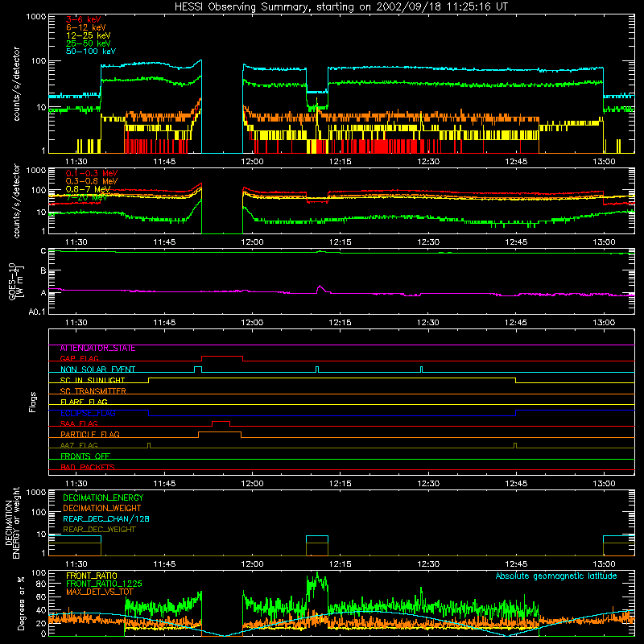Click the SC_TRANSMITTER flag label
644x644 pixels.
93,391
